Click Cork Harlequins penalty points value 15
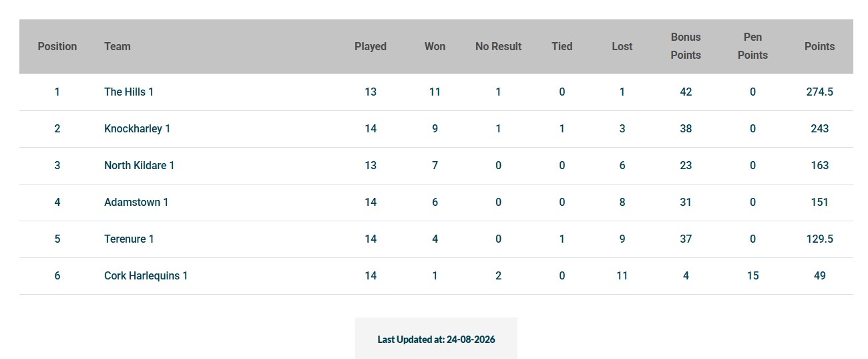Viewport: 868px width, 359px height. [x=752, y=276]
